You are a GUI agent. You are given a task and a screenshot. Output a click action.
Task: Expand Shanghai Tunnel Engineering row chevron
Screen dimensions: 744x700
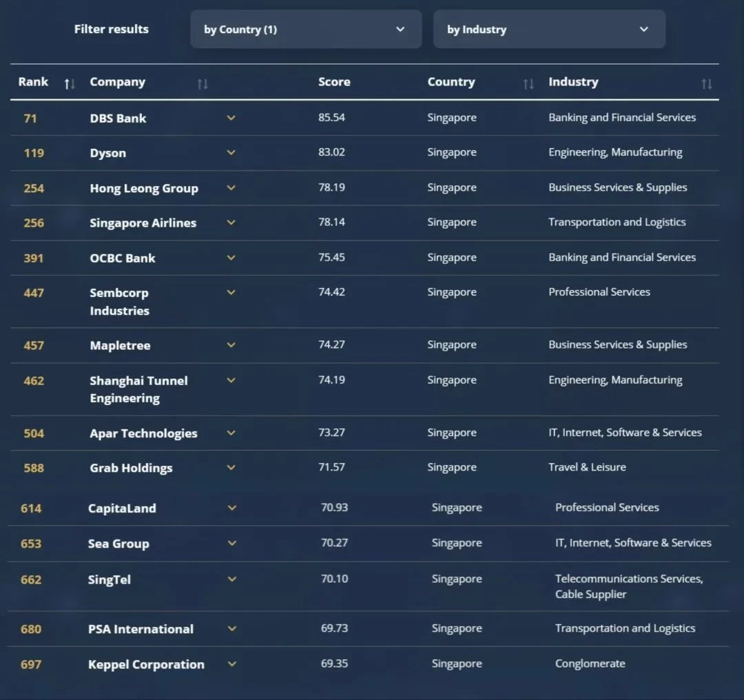click(231, 380)
